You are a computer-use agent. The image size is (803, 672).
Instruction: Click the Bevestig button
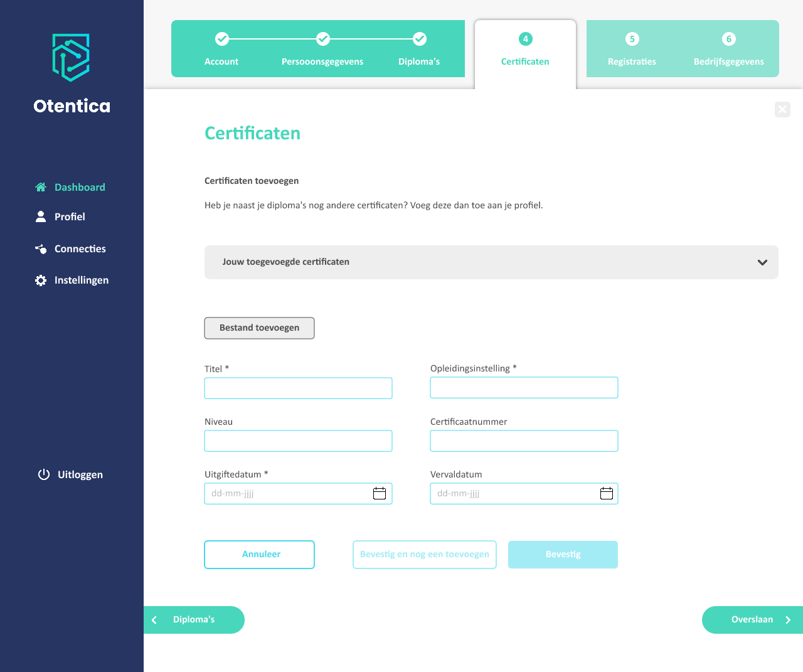pyautogui.click(x=563, y=555)
